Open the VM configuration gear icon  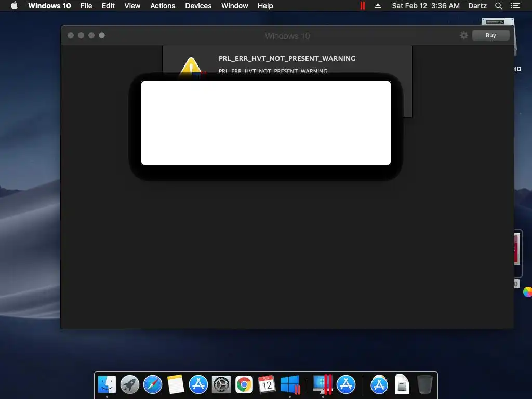(x=464, y=35)
